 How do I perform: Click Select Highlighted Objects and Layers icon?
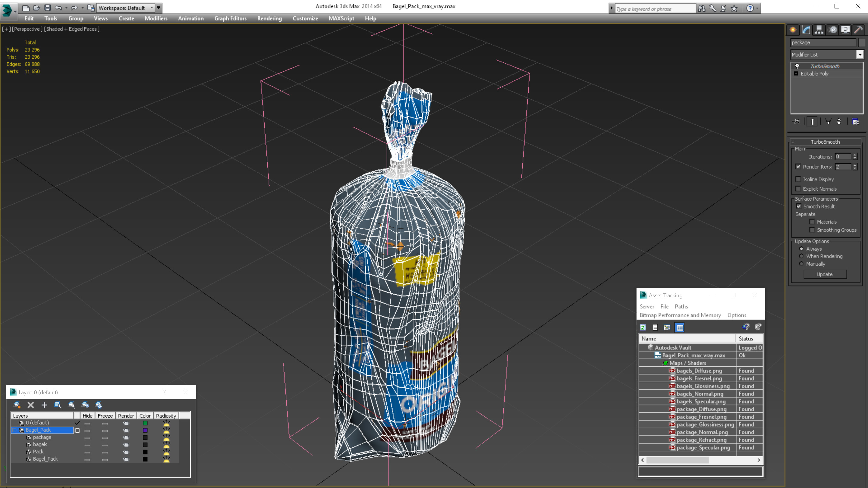point(58,405)
